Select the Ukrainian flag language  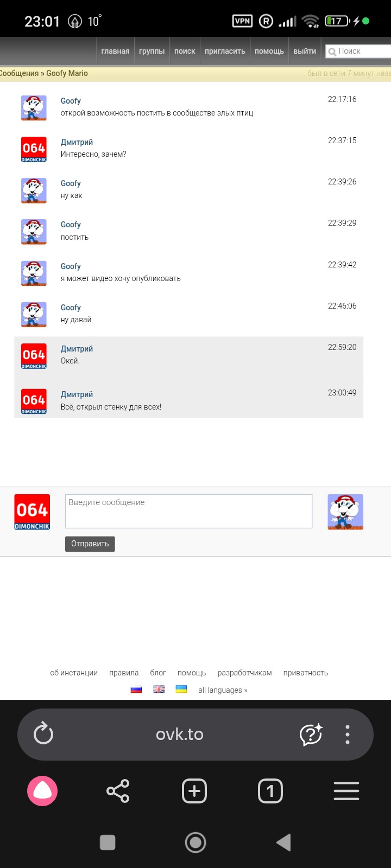pos(181,690)
